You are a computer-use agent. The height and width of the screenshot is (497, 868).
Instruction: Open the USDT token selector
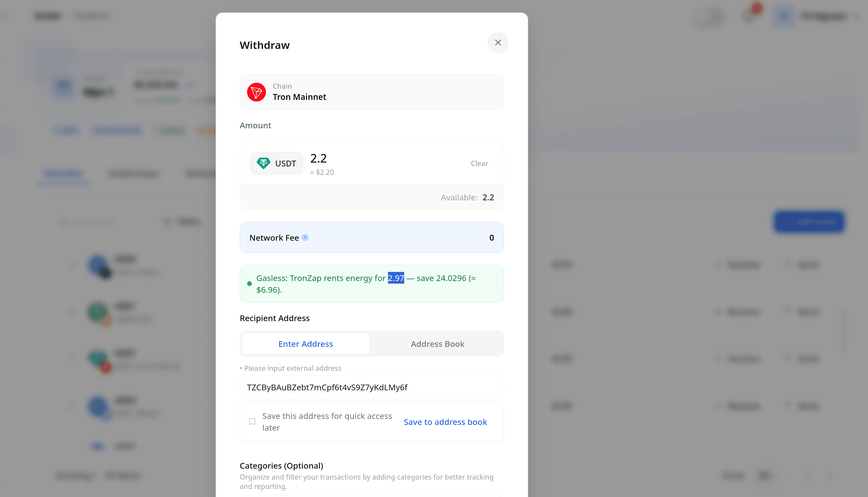pos(276,163)
